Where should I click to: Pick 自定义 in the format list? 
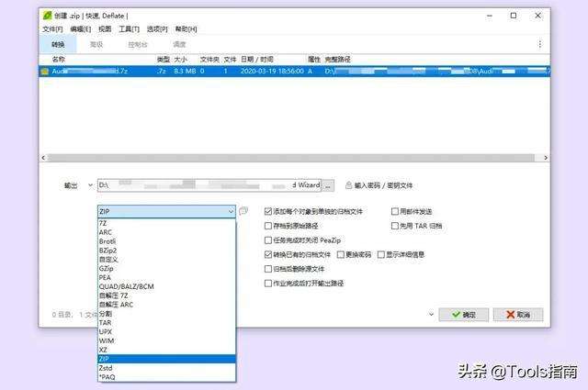pyautogui.click(x=166, y=260)
